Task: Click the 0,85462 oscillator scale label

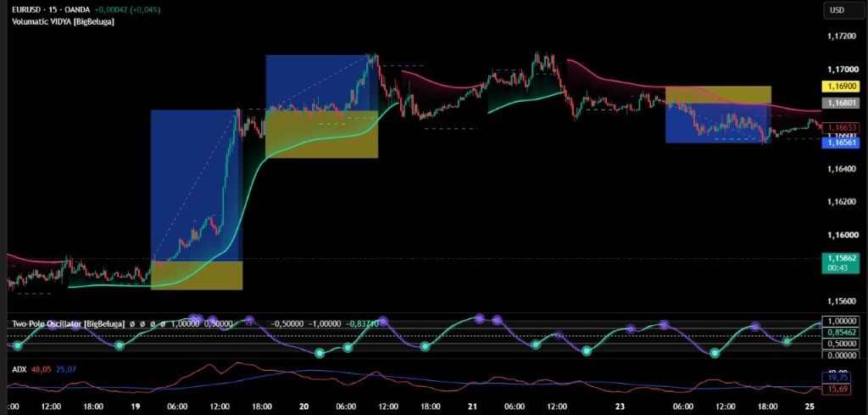Action: pyautogui.click(x=840, y=333)
